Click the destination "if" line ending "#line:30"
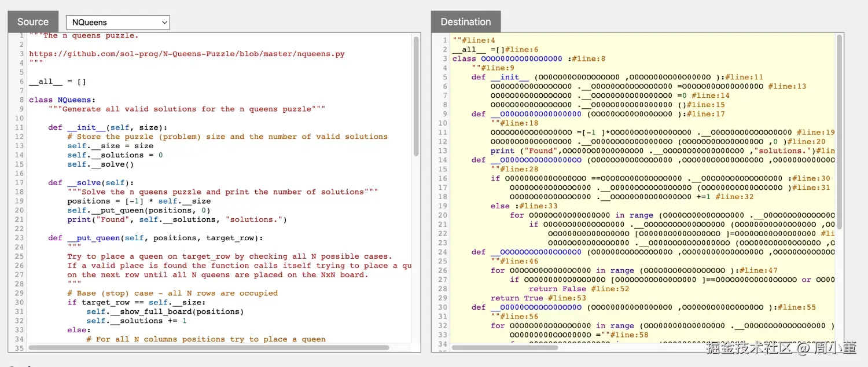Screen dimensions: 868x367 pos(660,178)
